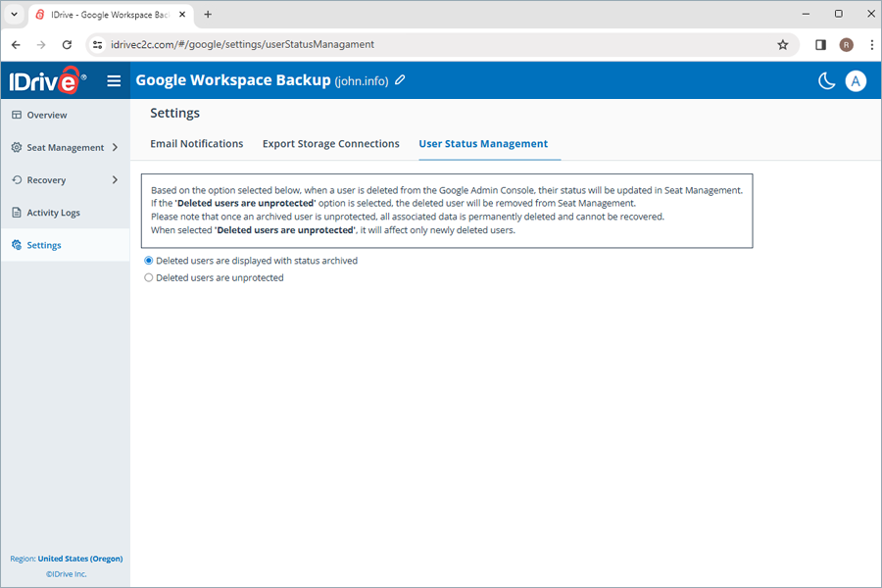Click the Recovery sidebar entry
Screen dimensions: 882x588
pyautogui.click(x=49, y=179)
